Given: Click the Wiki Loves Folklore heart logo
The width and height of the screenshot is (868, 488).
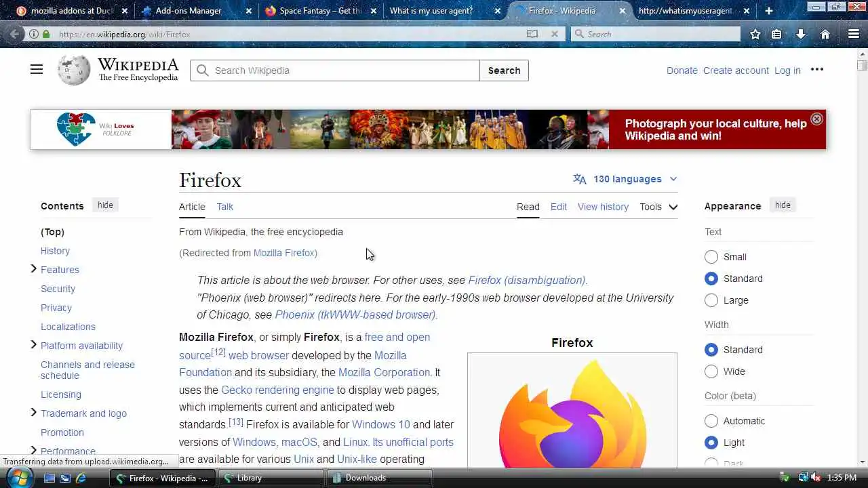Looking at the screenshot, I should pos(76,129).
